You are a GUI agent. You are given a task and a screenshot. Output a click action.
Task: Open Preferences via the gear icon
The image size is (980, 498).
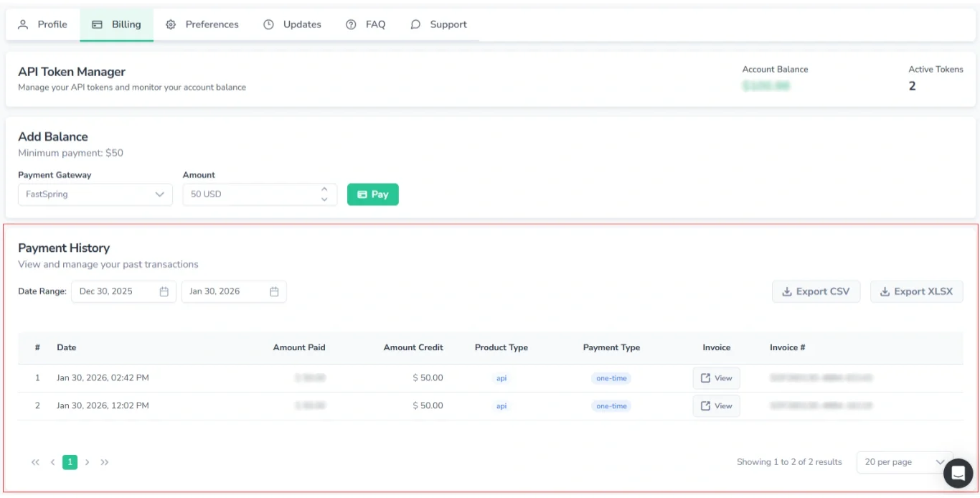[171, 24]
